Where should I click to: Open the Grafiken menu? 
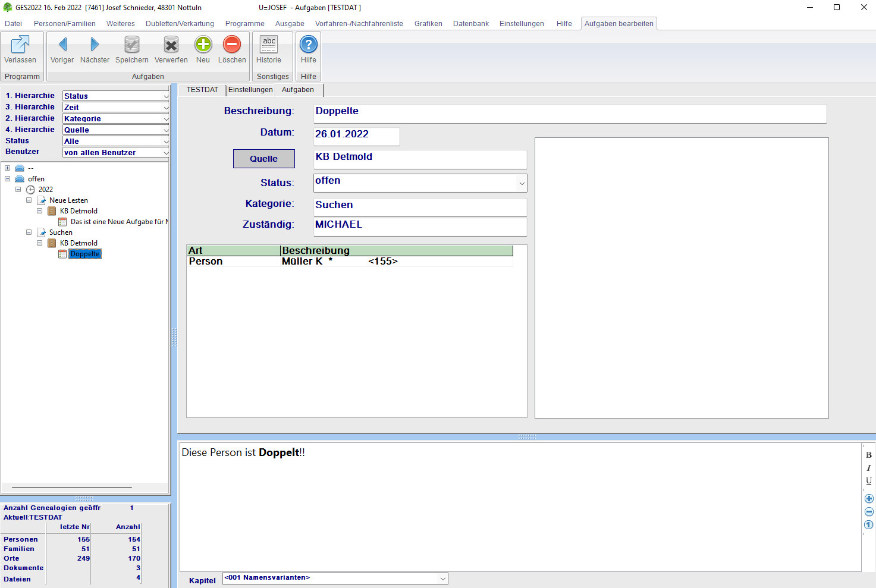(428, 24)
